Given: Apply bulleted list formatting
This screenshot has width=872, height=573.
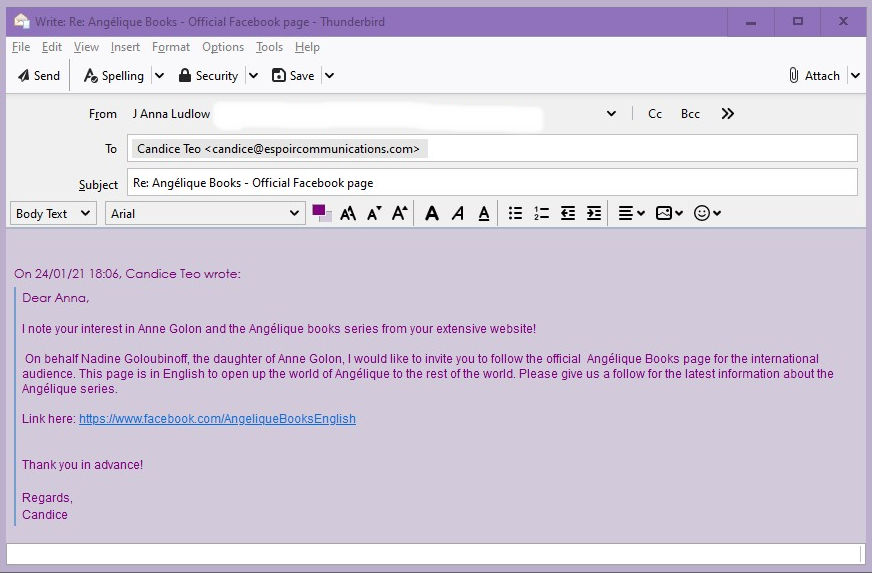Looking at the screenshot, I should pos(515,213).
